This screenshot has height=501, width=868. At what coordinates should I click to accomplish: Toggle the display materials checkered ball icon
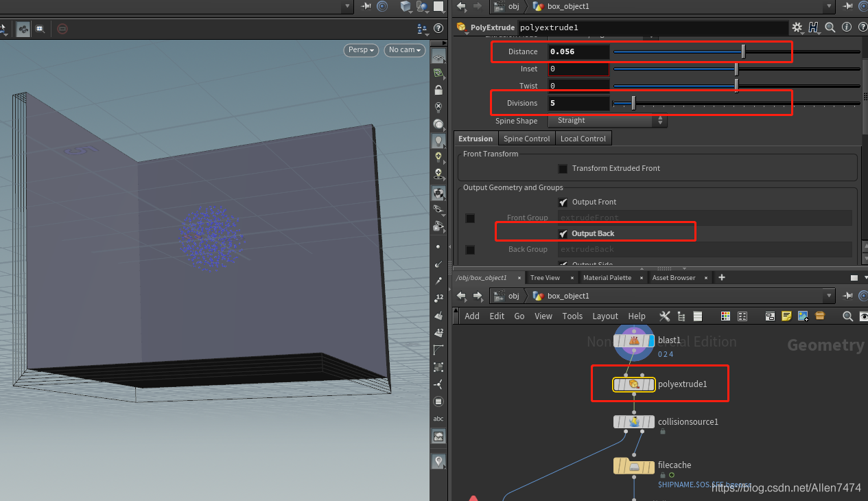pos(438,193)
